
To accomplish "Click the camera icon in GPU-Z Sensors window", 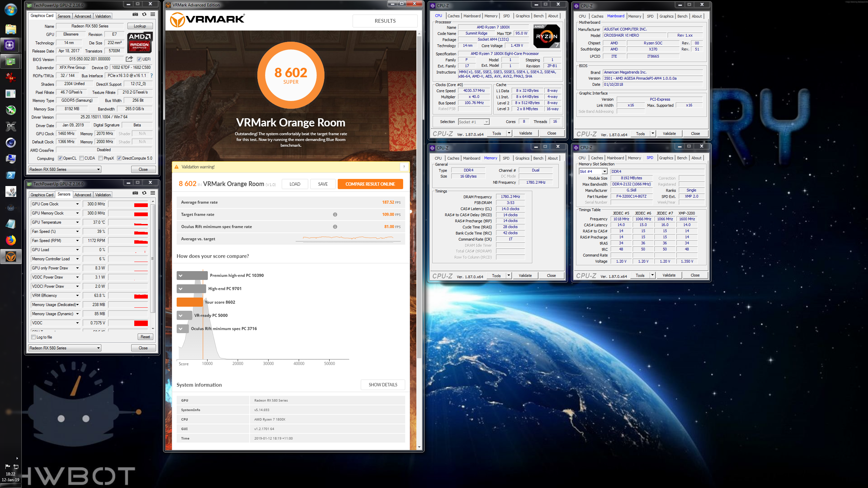I will click(x=135, y=193).
